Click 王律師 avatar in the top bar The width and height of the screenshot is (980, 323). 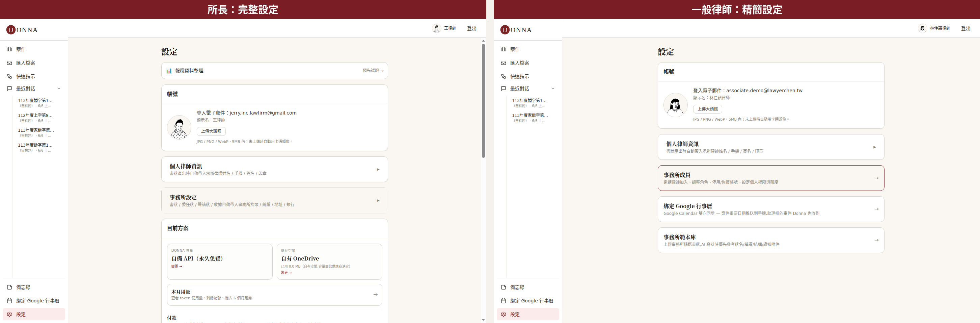click(437, 28)
